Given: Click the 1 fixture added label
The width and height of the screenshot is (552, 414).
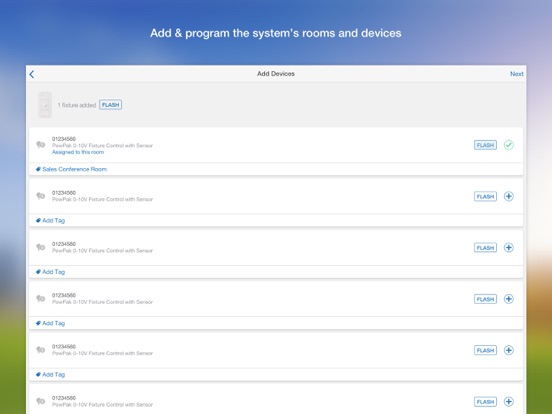Looking at the screenshot, I should 77,105.
